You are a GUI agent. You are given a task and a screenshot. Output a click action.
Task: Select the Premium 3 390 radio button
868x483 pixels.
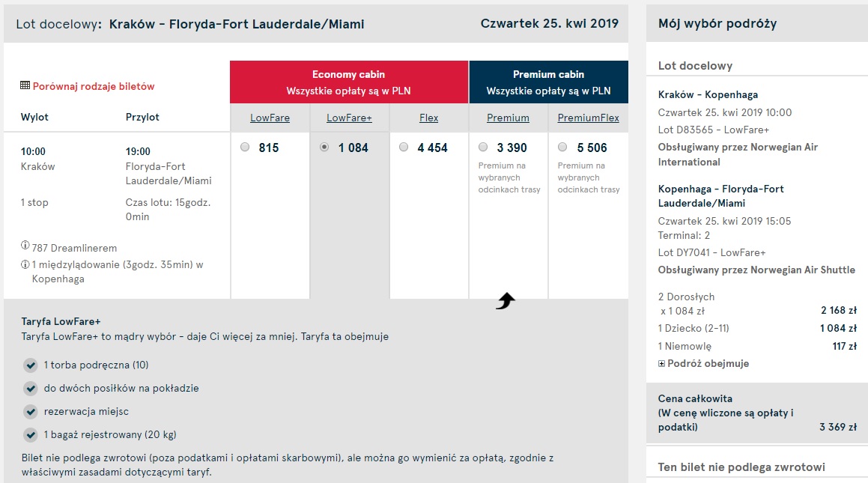pyautogui.click(x=483, y=148)
